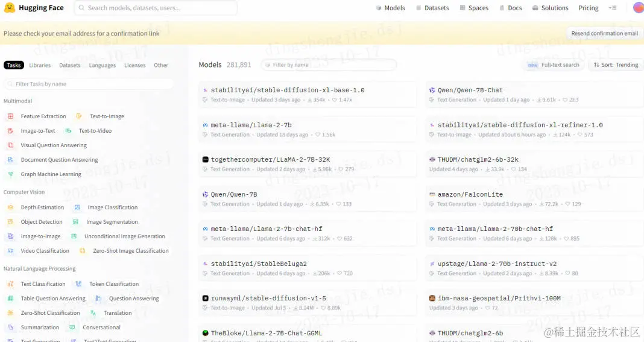Click the Visual Question Answering icon
The height and width of the screenshot is (342, 644).
(x=11, y=145)
